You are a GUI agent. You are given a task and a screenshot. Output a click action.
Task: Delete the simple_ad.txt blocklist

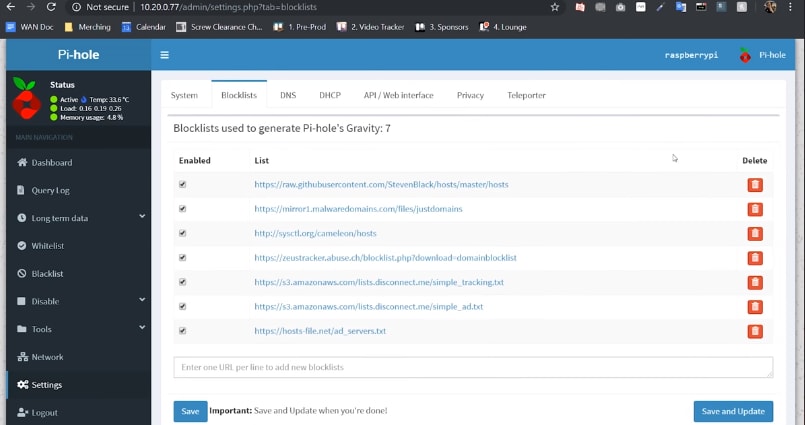coord(755,307)
